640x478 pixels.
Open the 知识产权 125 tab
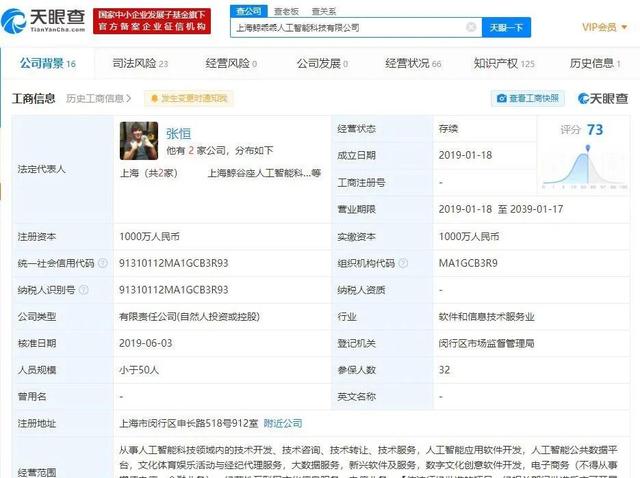point(504,63)
